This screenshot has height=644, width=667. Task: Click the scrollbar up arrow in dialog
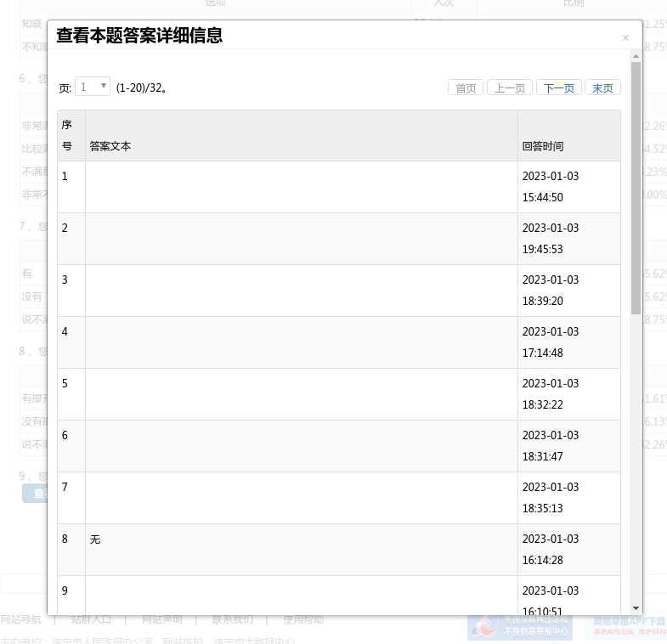(636, 56)
